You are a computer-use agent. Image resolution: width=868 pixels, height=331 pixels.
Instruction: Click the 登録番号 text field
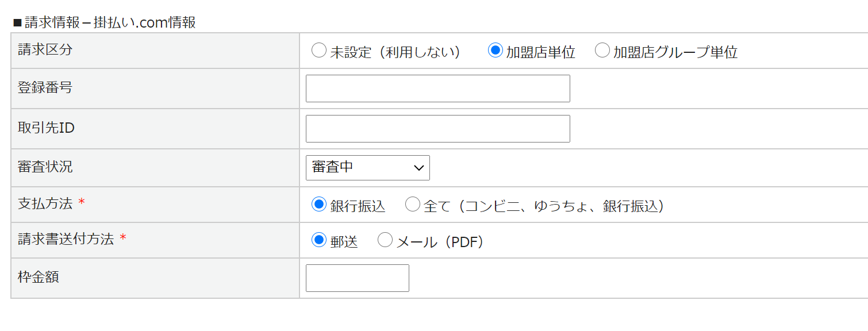tap(437, 88)
